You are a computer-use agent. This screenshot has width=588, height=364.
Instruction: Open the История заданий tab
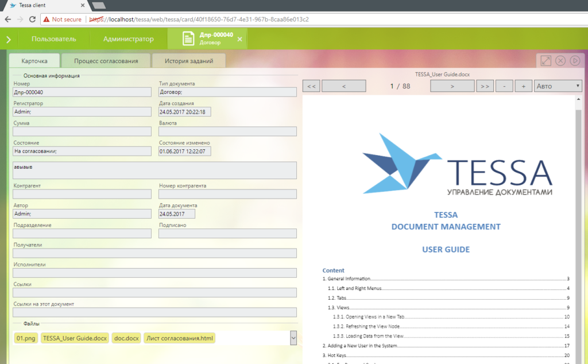tap(189, 61)
